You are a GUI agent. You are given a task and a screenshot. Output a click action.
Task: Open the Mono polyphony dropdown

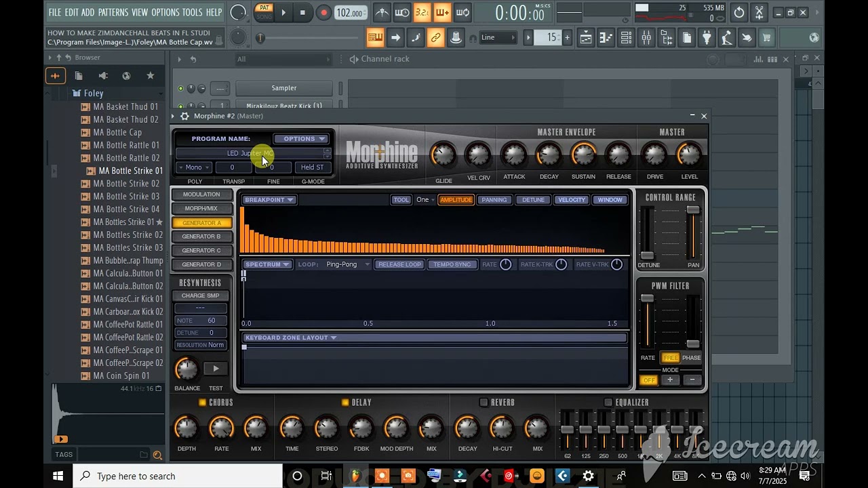coord(195,167)
